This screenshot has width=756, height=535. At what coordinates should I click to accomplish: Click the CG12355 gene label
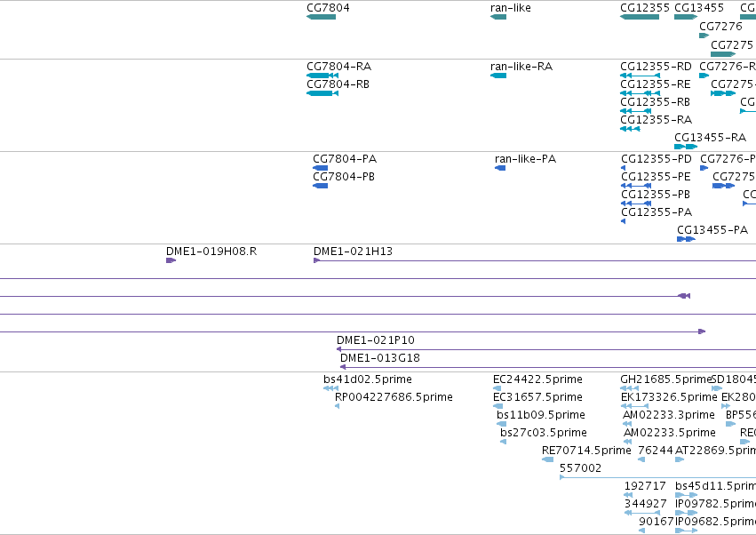click(x=645, y=8)
